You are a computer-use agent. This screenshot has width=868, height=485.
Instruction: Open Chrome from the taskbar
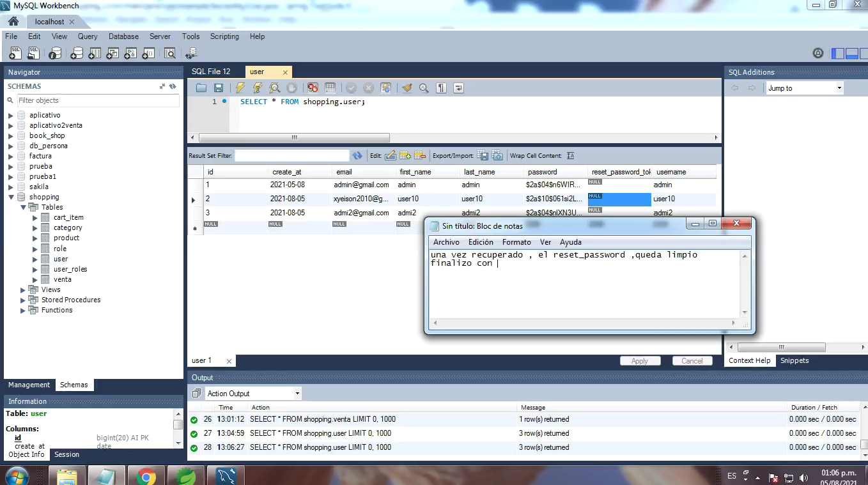tap(146, 477)
